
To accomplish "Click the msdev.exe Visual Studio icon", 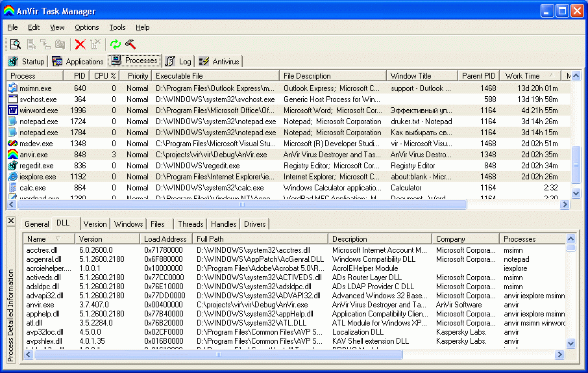I will click(13, 144).
